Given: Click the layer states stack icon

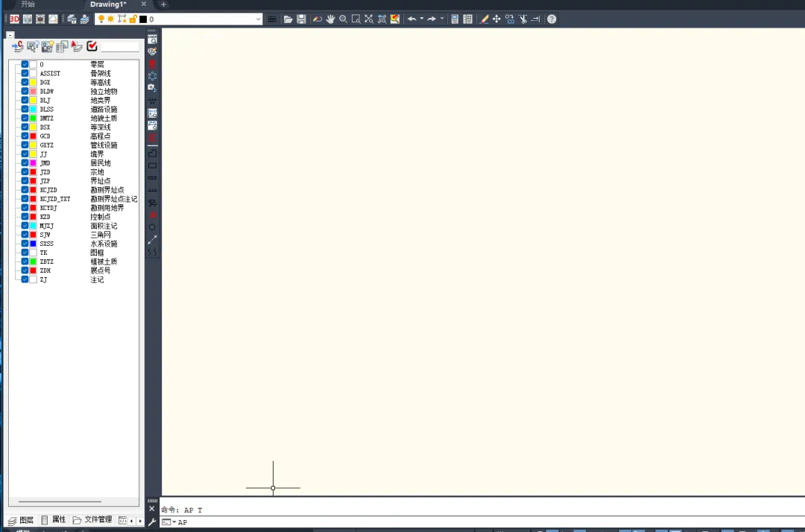Looking at the screenshot, I should [85, 19].
